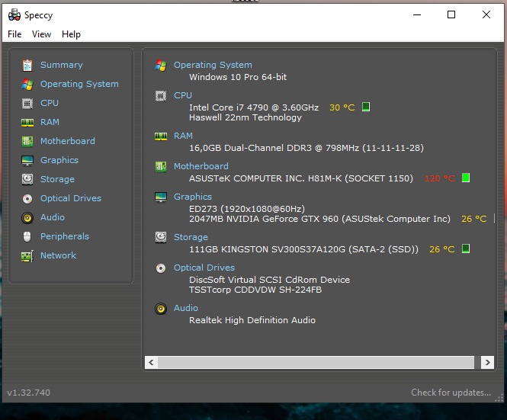Open the Graphics section heading link
The width and height of the screenshot is (507, 420).
193,197
